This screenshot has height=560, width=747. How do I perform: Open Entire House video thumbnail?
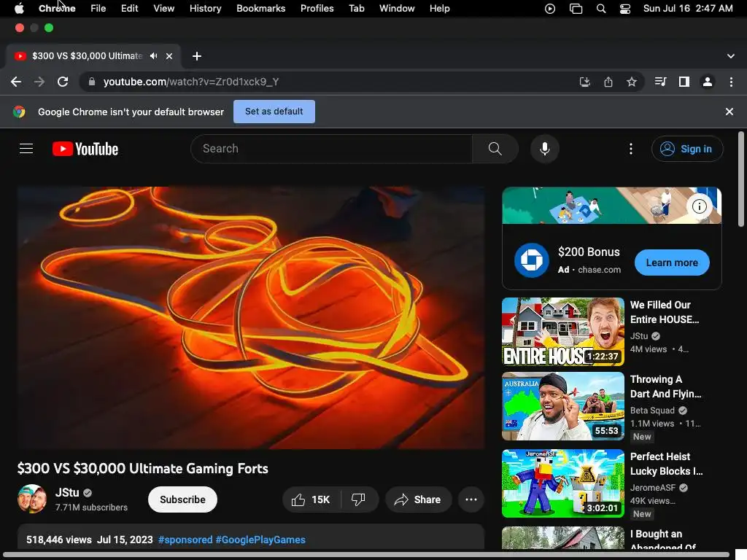(563, 332)
